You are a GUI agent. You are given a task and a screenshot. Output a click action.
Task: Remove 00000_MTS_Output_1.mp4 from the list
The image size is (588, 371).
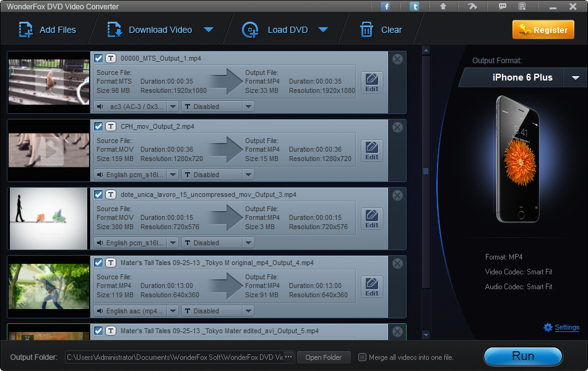pyautogui.click(x=397, y=59)
